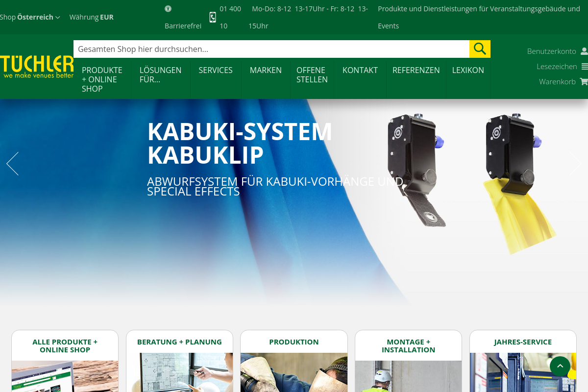Click the 'Abwurfsystem für Kabuki-Vorhänge' subtitle

click(275, 186)
